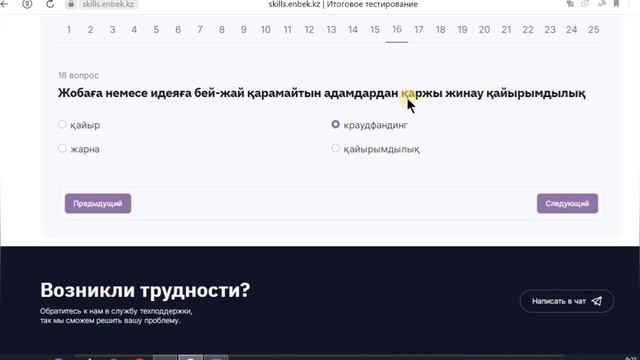Click the '16 вопрос' label
The width and height of the screenshot is (640, 360).
[x=78, y=76]
